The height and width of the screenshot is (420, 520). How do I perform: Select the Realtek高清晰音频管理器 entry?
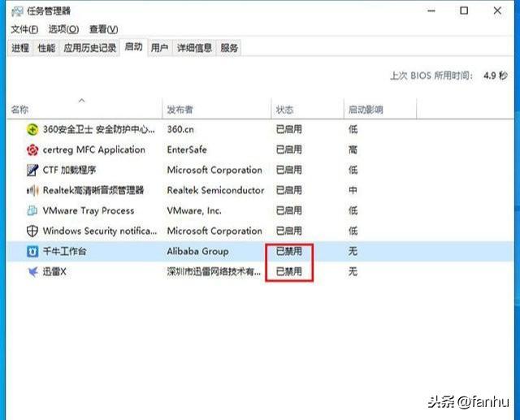point(93,190)
